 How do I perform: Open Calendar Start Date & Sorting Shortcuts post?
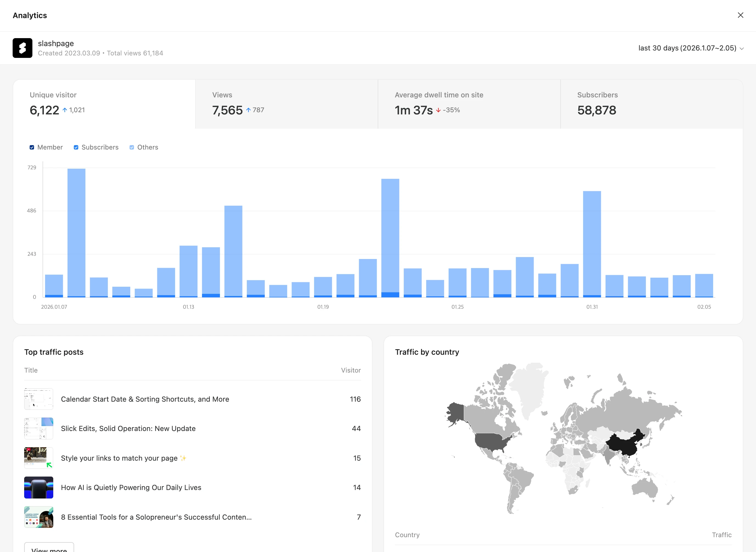(x=145, y=399)
